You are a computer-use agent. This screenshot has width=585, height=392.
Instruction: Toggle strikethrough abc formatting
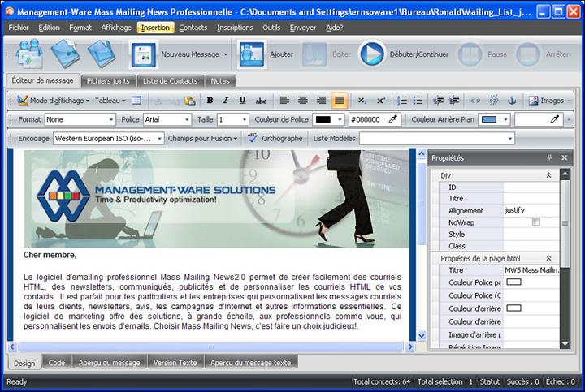tap(261, 101)
